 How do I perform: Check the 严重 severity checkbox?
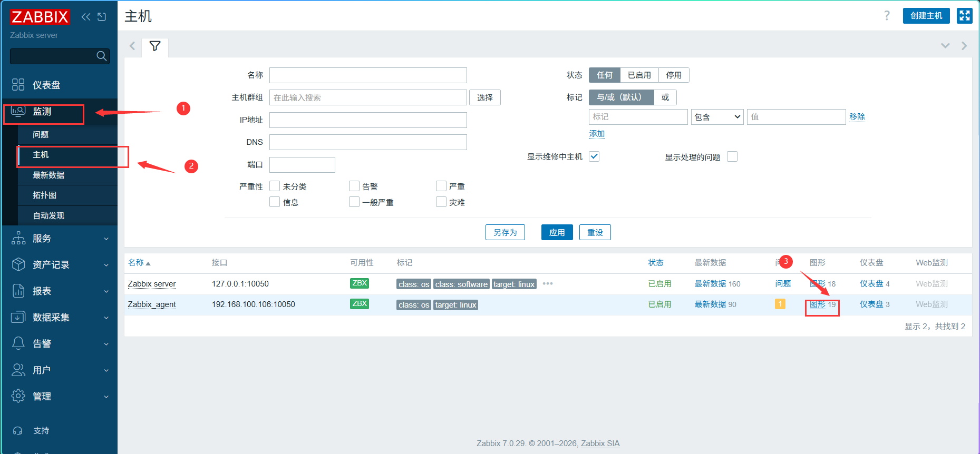(441, 186)
